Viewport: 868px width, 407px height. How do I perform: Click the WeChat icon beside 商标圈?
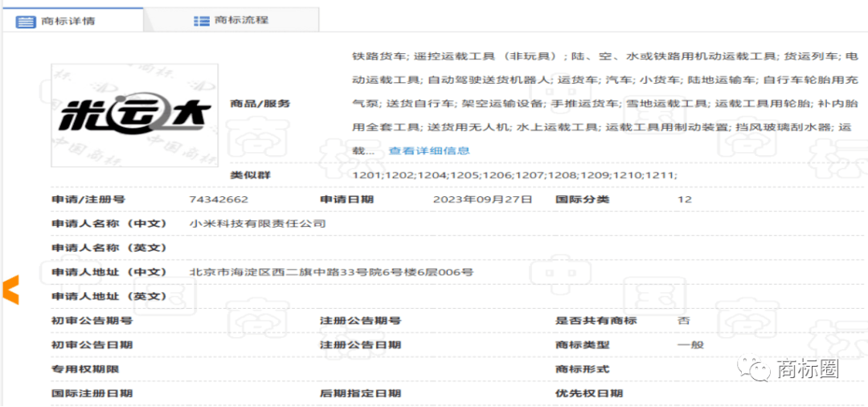click(752, 368)
